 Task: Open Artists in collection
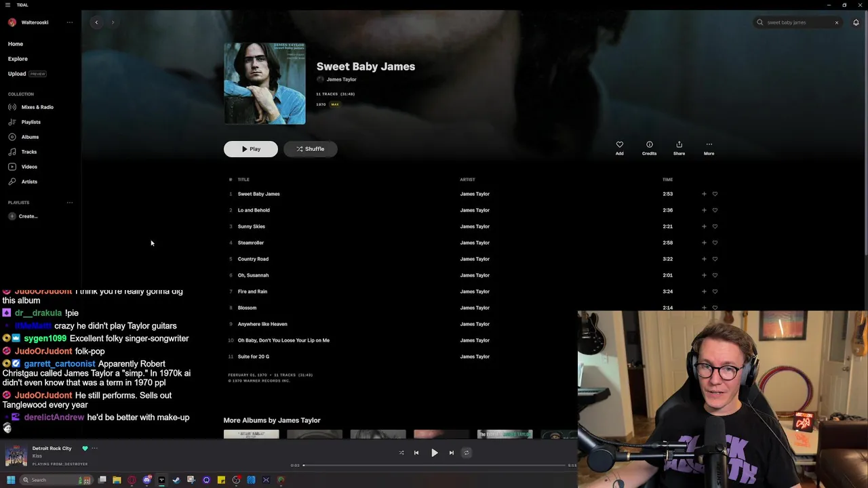(x=22, y=182)
